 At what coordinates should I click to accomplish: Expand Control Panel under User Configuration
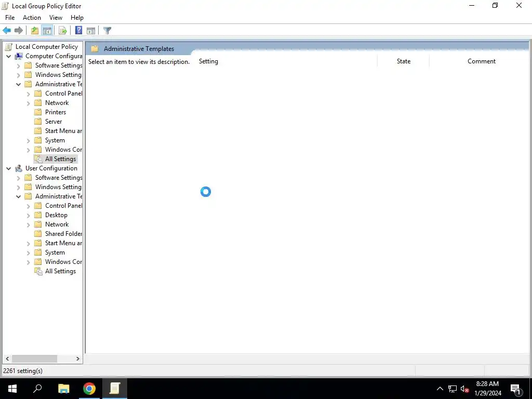pyautogui.click(x=29, y=206)
